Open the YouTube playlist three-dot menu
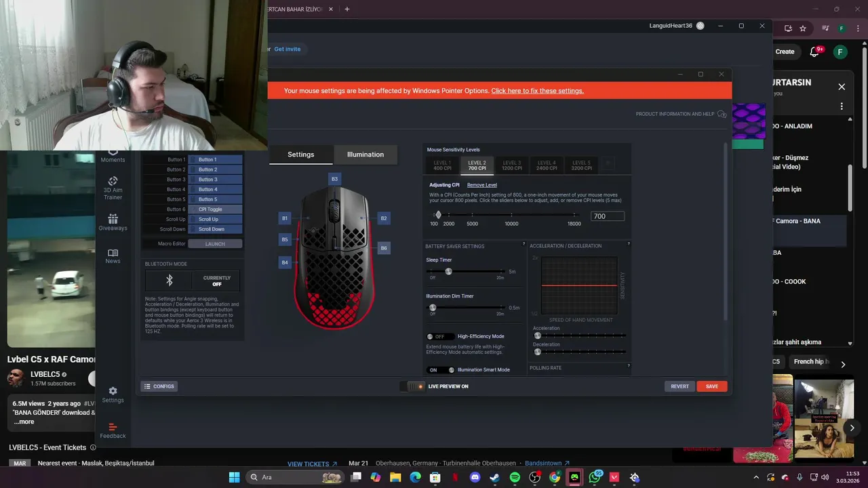The image size is (868, 488). point(842,106)
